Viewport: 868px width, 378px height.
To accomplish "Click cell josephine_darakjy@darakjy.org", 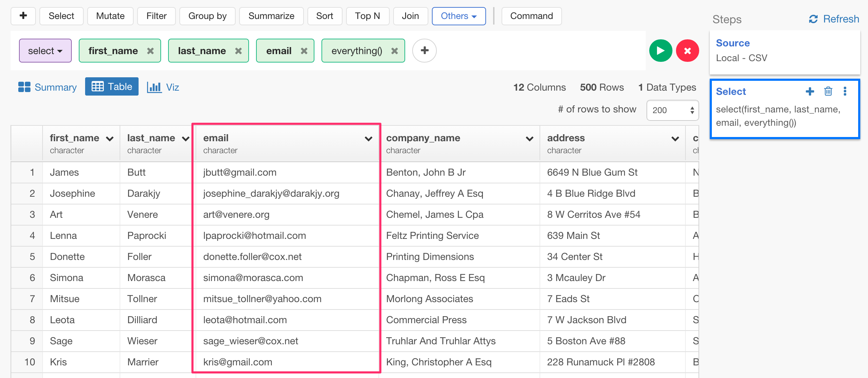I will coord(287,193).
